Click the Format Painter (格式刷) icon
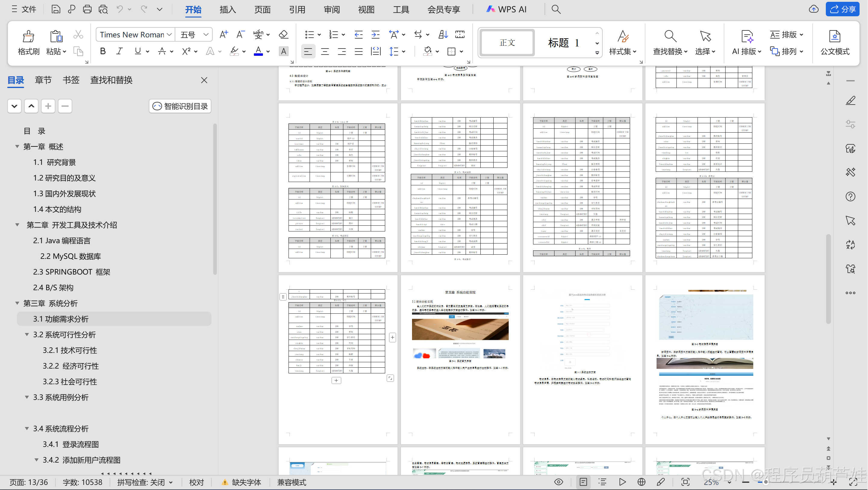868x490 pixels. click(28, 36)
